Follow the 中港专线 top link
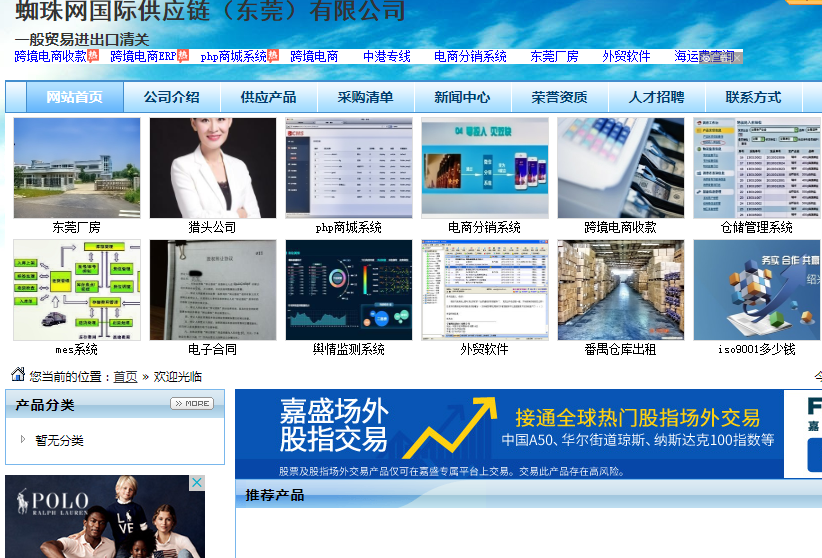This screenshot has width=822, height=558. click(x=387, y=57)
